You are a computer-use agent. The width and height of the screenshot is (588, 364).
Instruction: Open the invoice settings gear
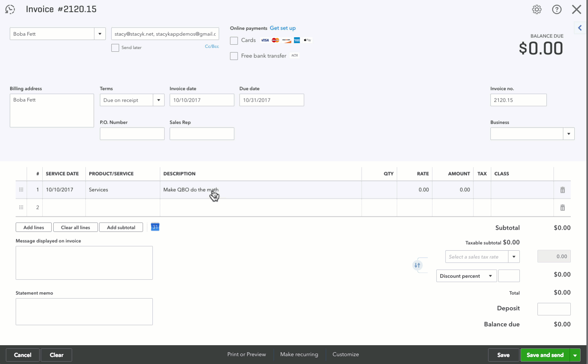pos(537,9)
